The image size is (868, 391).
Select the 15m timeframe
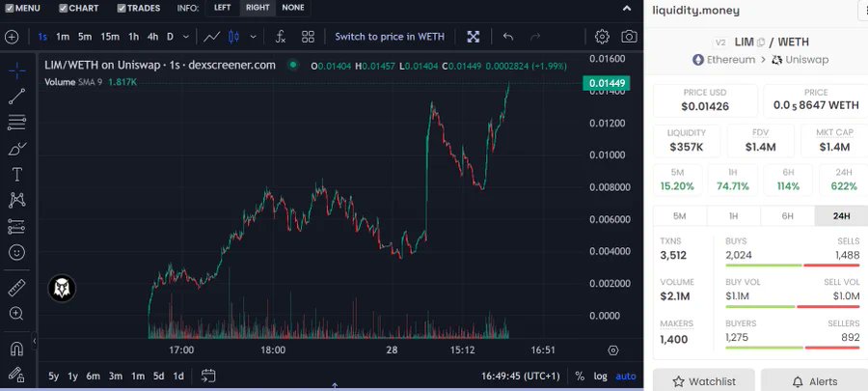coord(110,37)
